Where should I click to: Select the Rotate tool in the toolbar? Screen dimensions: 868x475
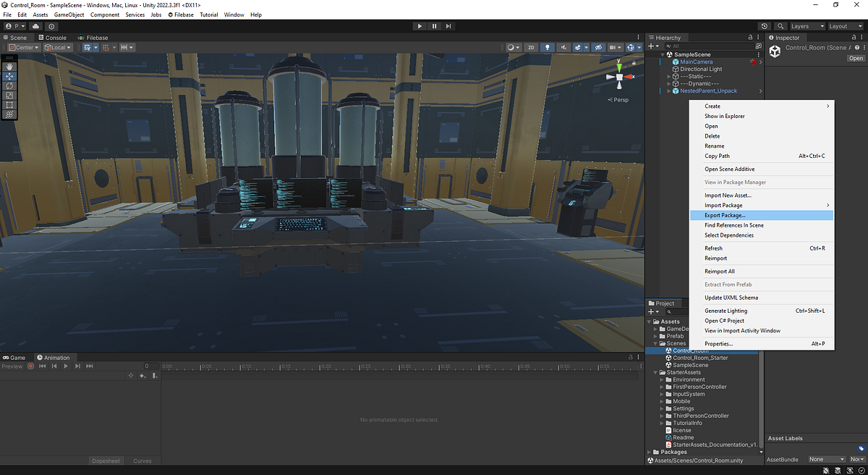click(9, 85)
